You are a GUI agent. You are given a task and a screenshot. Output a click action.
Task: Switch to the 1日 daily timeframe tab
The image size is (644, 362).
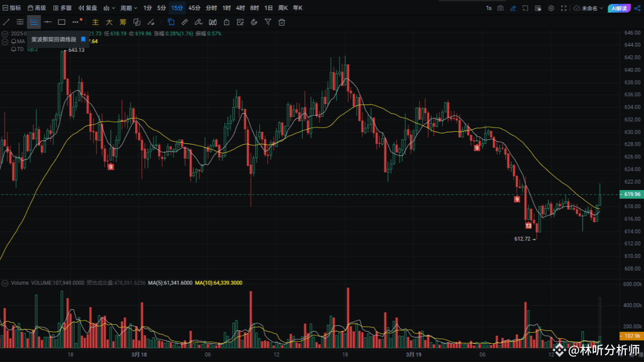pyautogui.click(x=268, y=8)
